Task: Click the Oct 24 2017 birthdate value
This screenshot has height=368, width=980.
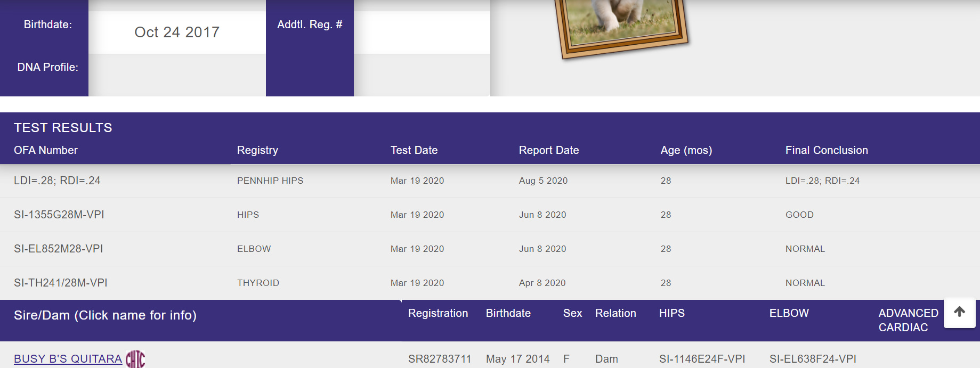Action: point(177,32)
